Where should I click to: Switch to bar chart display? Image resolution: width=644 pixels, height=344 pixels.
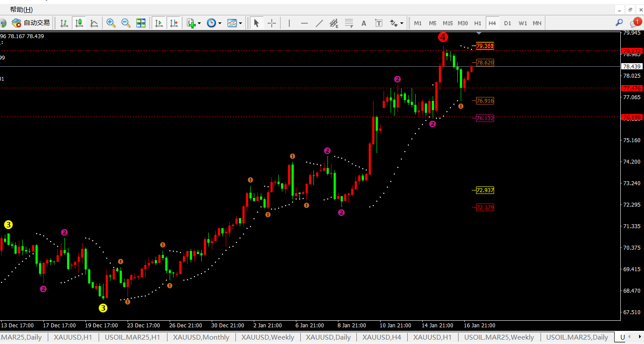(64, 23)
